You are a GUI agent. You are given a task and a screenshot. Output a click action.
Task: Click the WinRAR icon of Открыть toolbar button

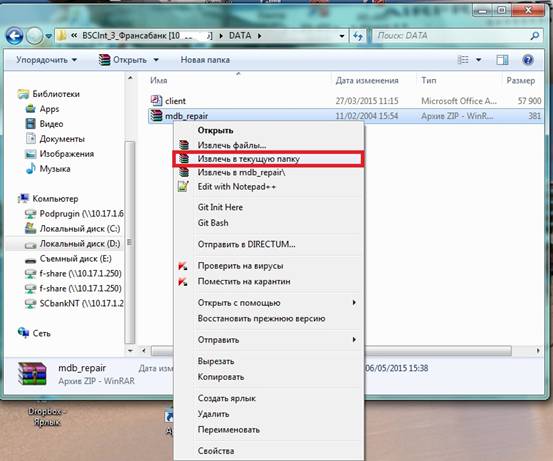point(104,60)
